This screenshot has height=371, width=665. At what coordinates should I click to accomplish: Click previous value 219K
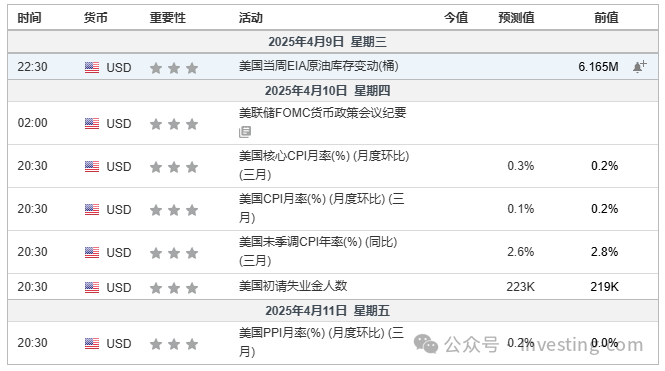(604, 287)
